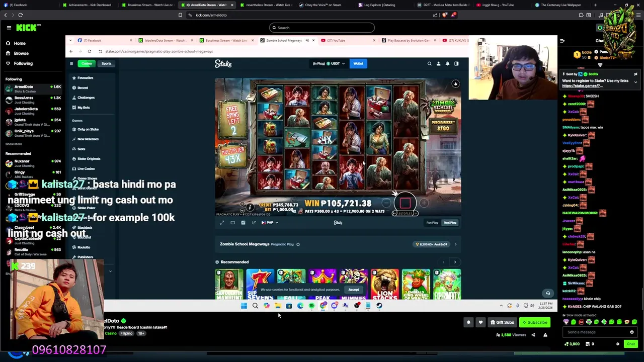
Task: Click the Stake search magnifier icon
Action: click(x=429, y=64)
